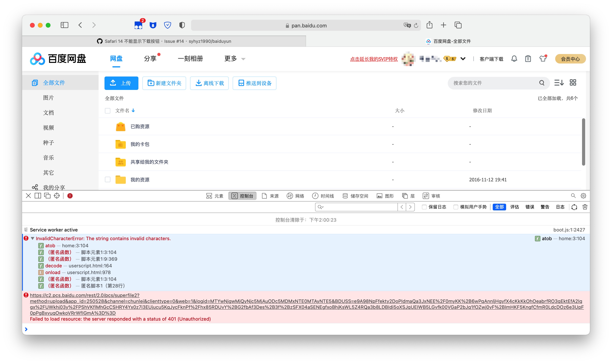Click the clipboard icon next to bell
612x364 pixels.
[528, 59]
